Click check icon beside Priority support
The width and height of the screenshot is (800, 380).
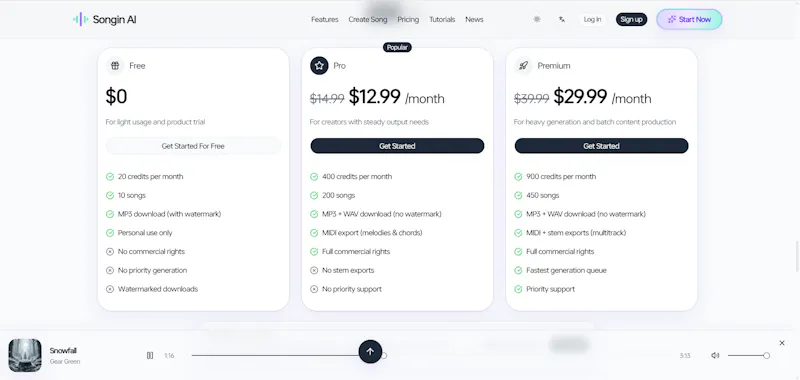coord(518,289)
